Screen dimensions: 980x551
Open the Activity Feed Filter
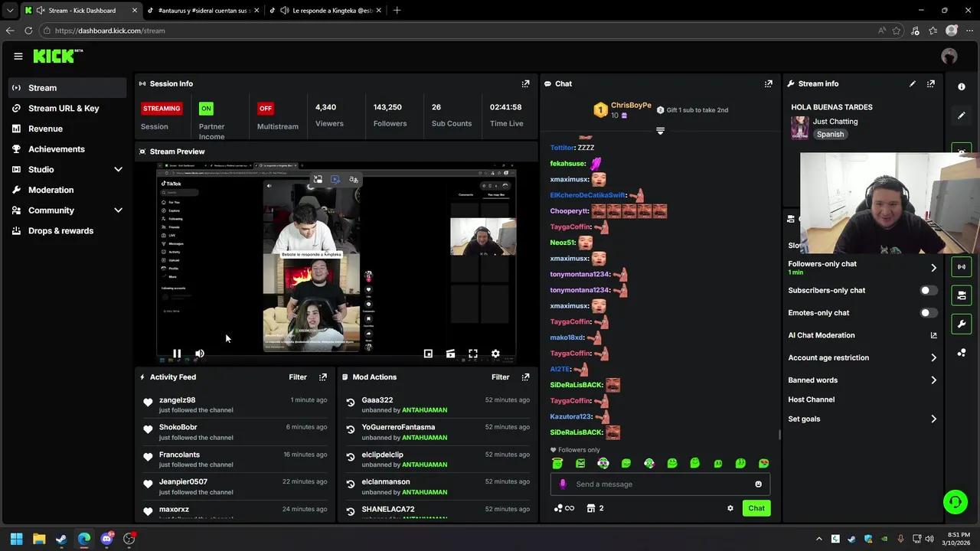(x=298, y=377)
